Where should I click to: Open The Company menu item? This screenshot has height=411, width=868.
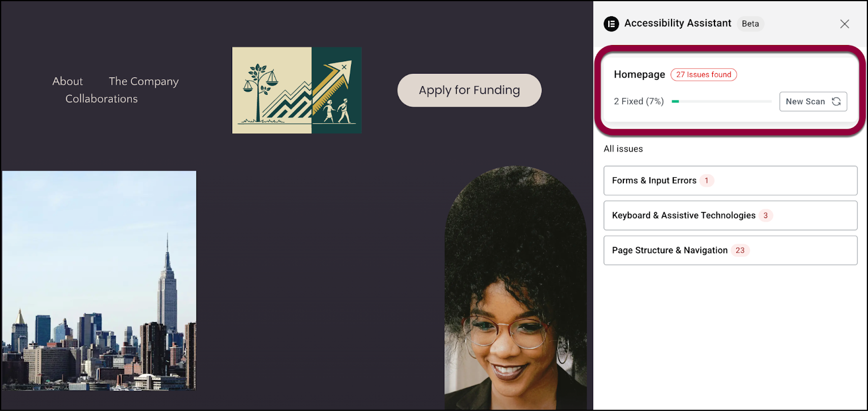[144, 81]
